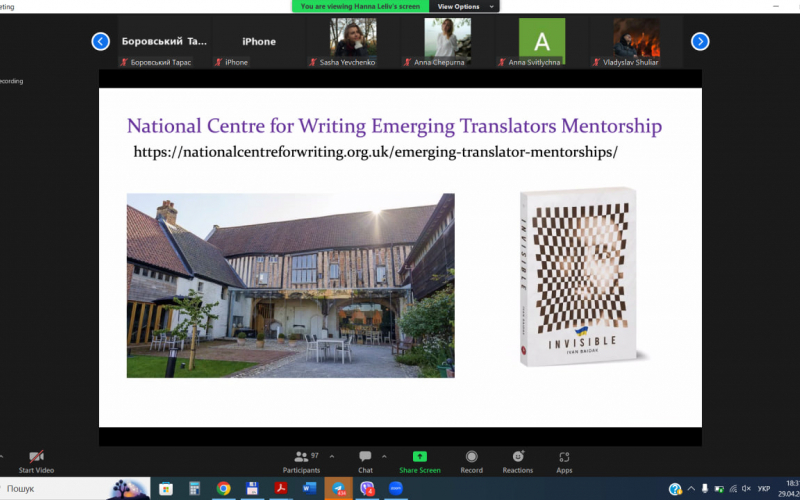Show hidden tray icons chevron

[x=691, y=489]
